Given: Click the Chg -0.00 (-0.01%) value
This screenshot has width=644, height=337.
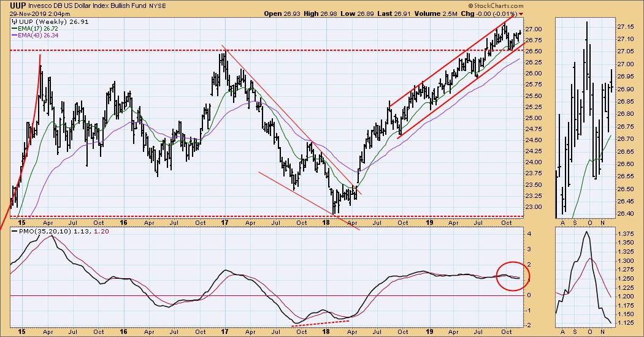Looking at the screenshot, I should tap(489, 13).
